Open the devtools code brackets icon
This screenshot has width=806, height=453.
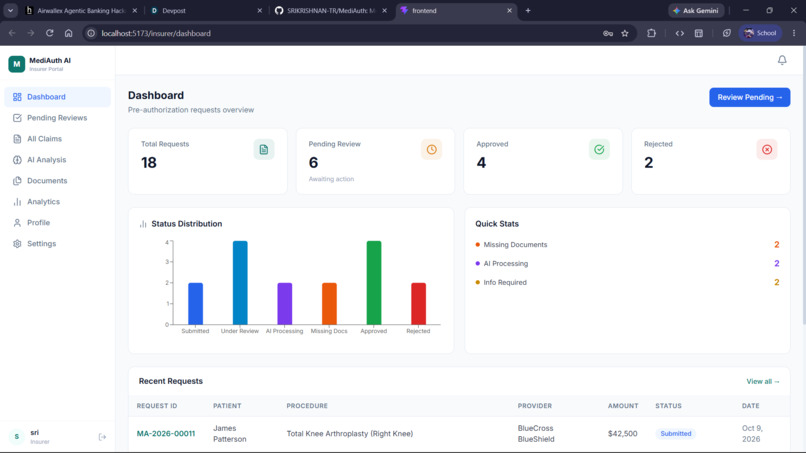[x=680, y=33]
